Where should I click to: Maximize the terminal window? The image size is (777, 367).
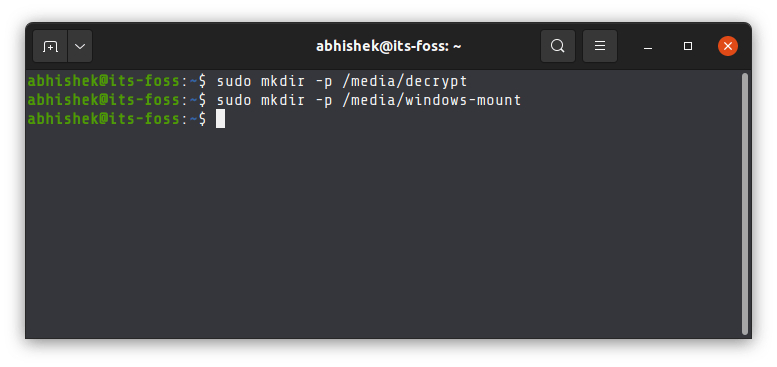point(688,46)
